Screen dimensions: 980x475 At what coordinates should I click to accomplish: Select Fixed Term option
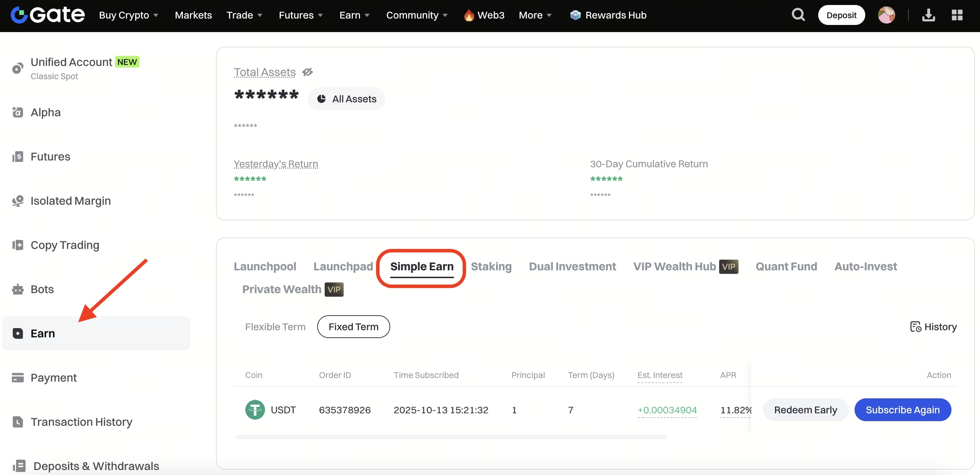point(353,327)
